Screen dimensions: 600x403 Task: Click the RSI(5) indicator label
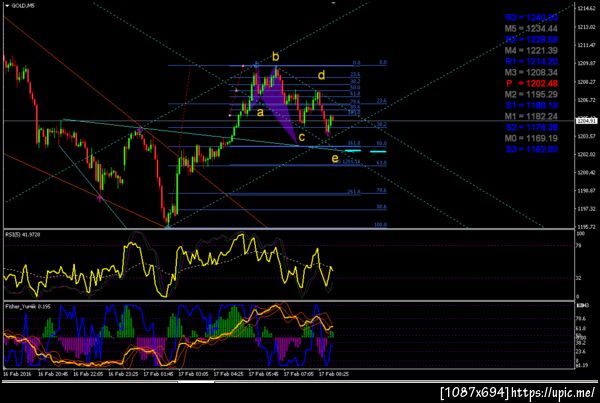point(23,235)
